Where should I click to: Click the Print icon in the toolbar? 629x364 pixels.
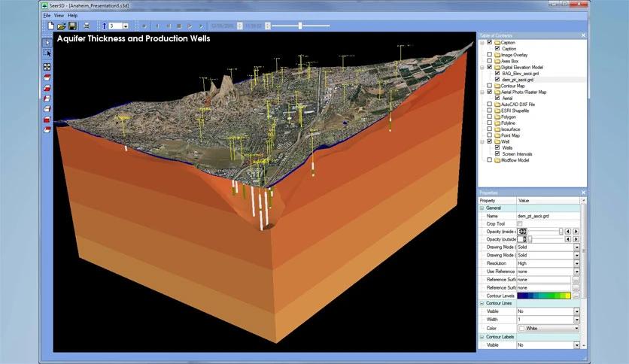click(87, 26)
